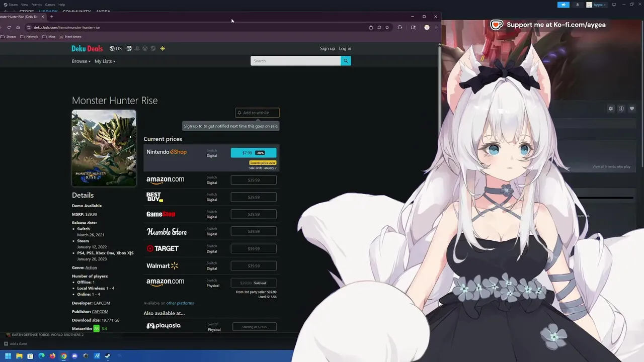Click the Playasia Starting at $39.99 button
The height and width of the screenshot is (362, 644).
255,327
